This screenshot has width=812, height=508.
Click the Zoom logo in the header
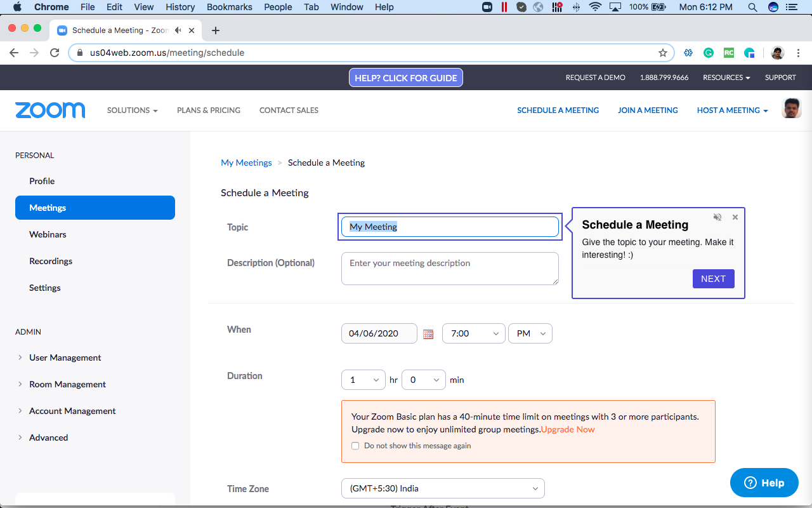coord(50,110)
